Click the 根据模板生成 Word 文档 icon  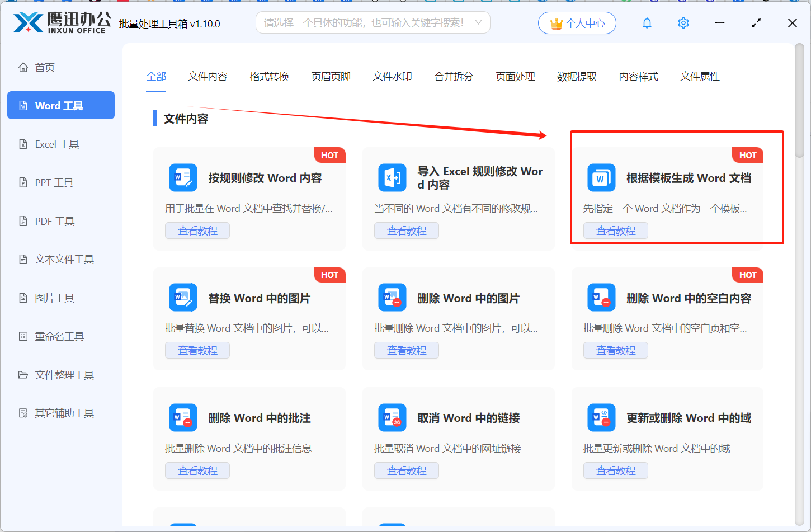601,178
